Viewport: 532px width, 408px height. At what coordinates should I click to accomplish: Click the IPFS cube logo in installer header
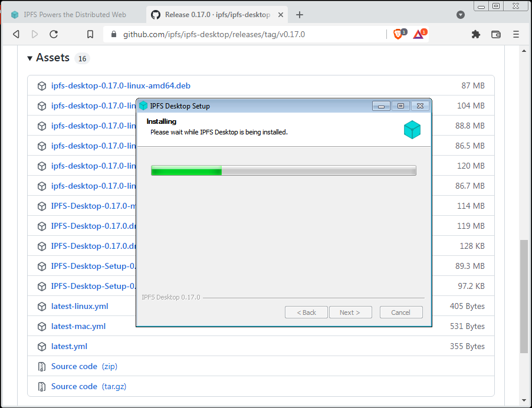(x=412, y=130)
